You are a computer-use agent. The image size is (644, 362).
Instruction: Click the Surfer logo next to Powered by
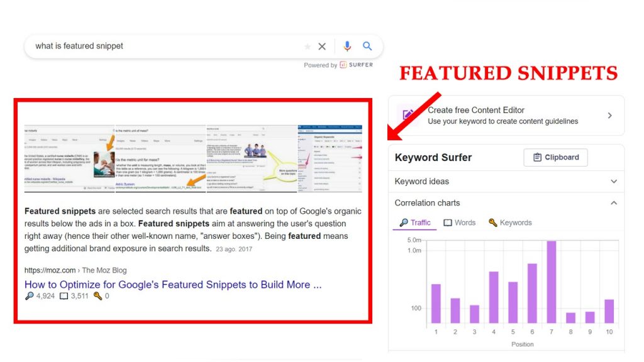(x=357, y=65)
